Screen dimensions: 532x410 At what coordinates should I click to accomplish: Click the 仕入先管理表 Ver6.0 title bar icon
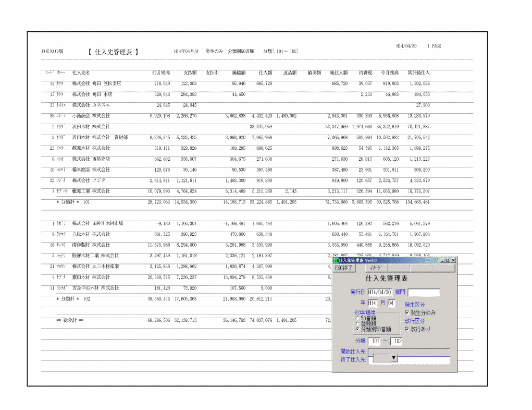click(x=336, y=260)
